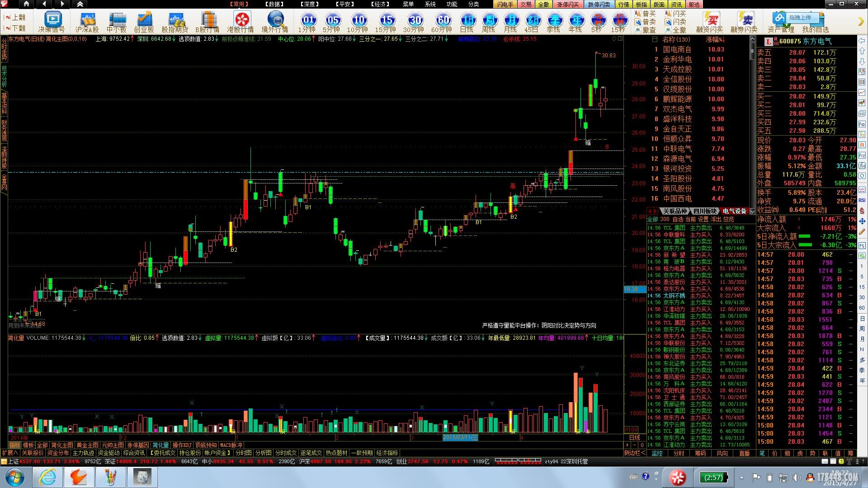Expand toolbar overflow yellow chevron
The image size is (868, 488).
click(x=861, y=22)
